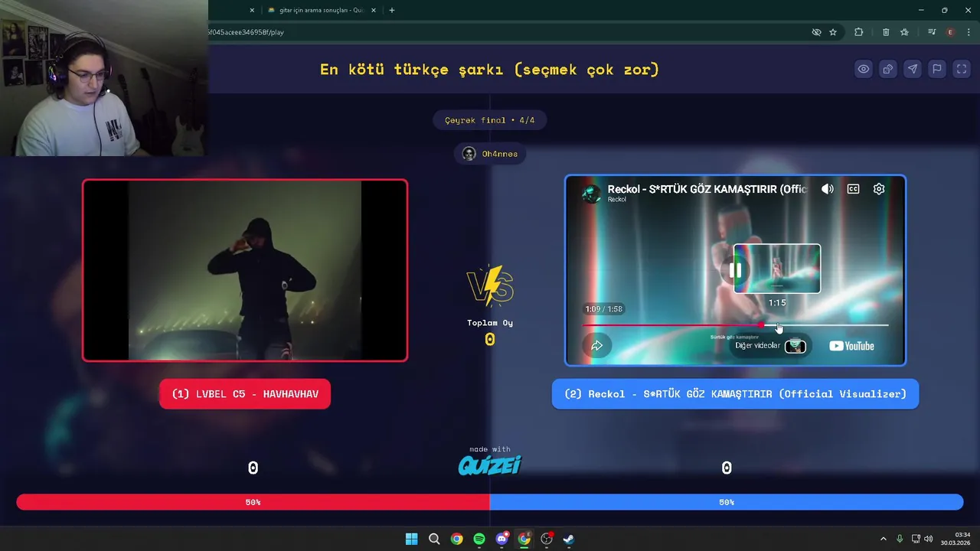980x551 pixels.
Task: Open the YouTube player settings gear
Action: click(879, 189)
